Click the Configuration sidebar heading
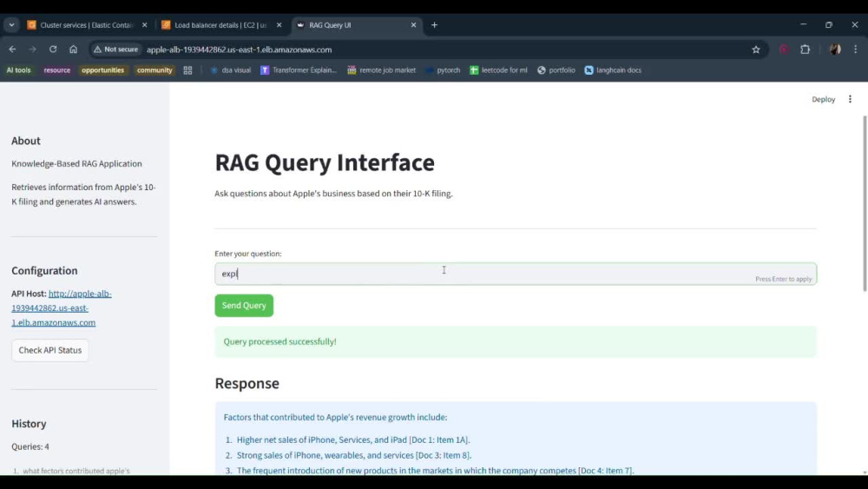Screen dimensions: 868x489 pyautogui.click(x=44, y=271)
